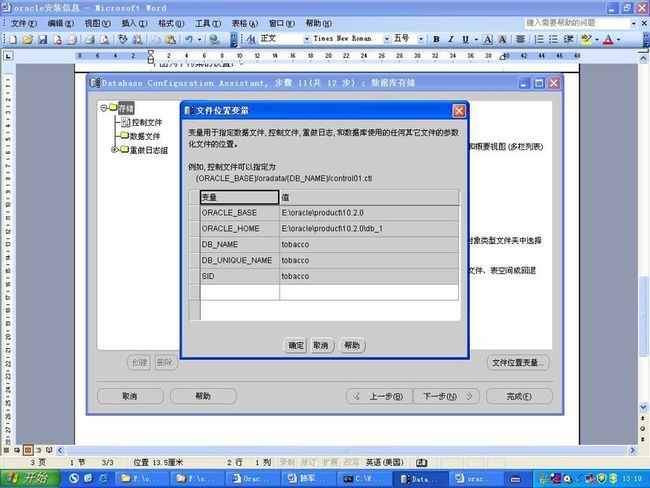Open the Windows 开始 Start button
The image size is (650, 488).
click(28, 479)
